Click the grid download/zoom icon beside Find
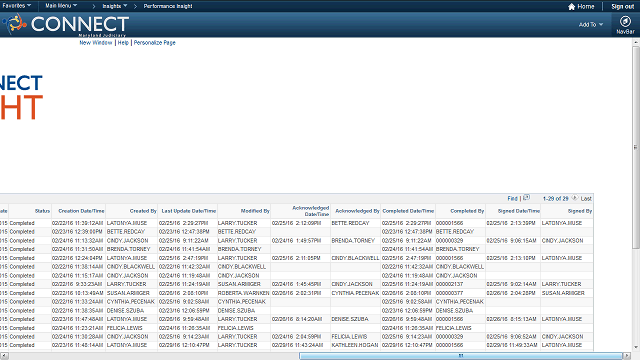The width and height of the screenshot is (640, 360). [527, 198]
